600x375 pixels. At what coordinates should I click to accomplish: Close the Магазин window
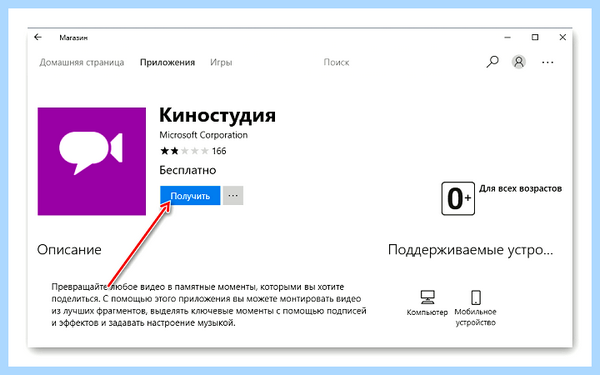click(x=562, y=37)
